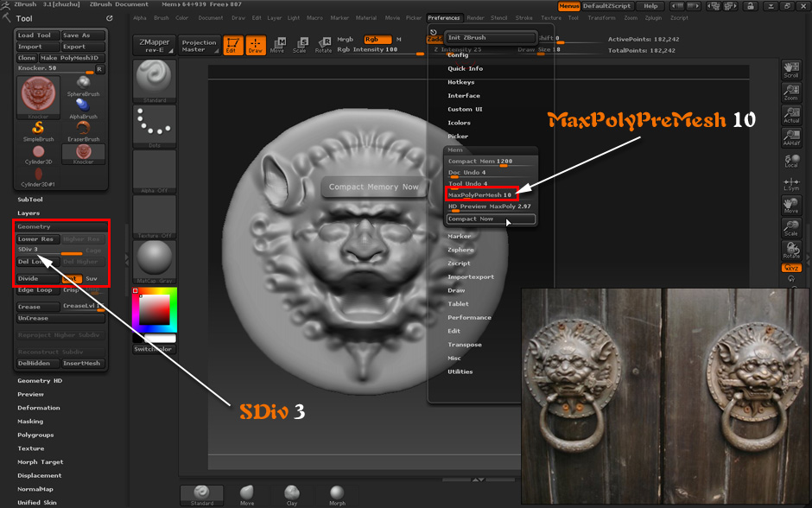Click the Rotate transform icon in top shelf
Screen dimensions: 812x508
click(x=323, y=45)
